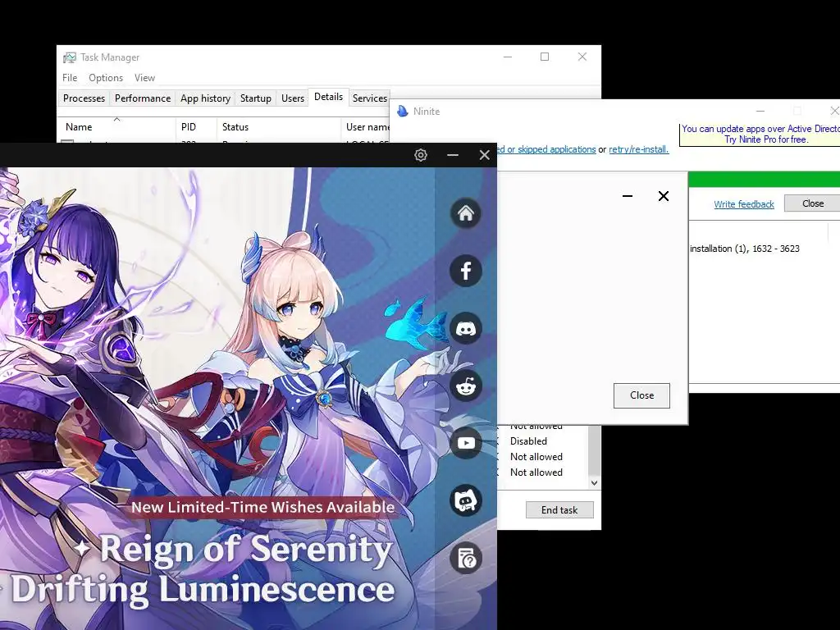Image resolution: width=840 pixels, height=630 pixels.
Task: Close the white dialog with X icon
Action: pyautogui.click(x=663, y=196)
